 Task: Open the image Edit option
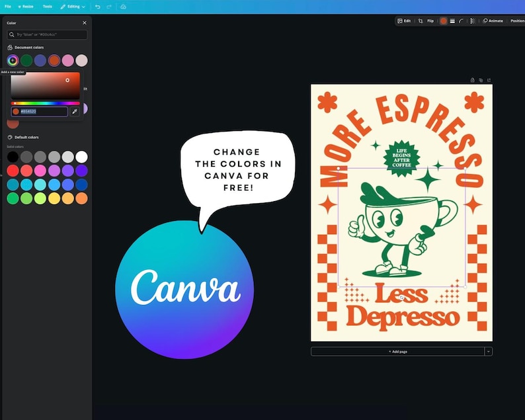tap(404, 21)
